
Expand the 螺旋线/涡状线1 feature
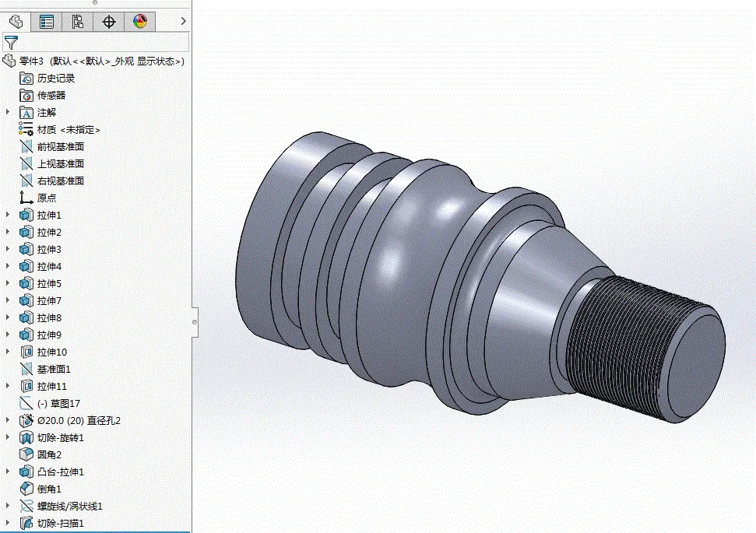click(7, 506)
